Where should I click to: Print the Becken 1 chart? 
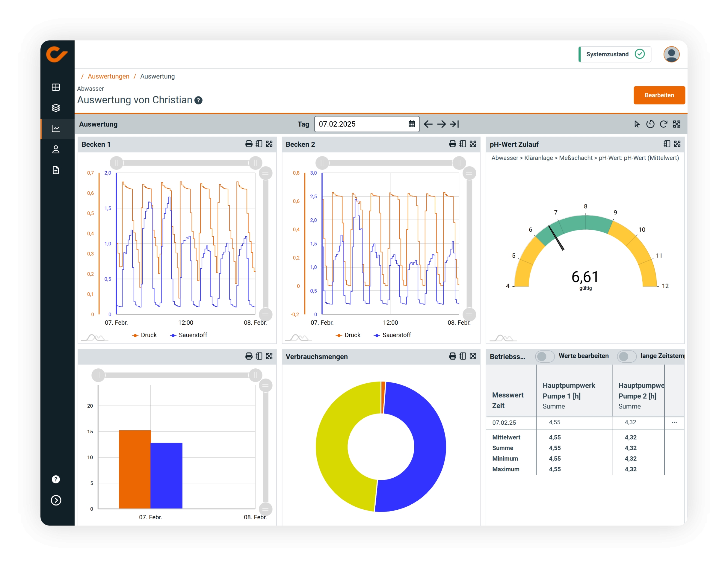(249, 144)
